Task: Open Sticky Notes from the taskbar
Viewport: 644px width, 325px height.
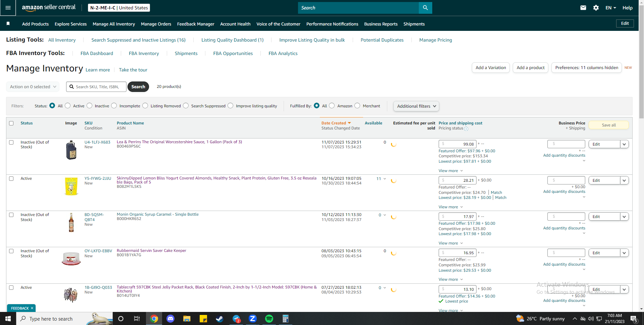Action: [x=203, y=319]
